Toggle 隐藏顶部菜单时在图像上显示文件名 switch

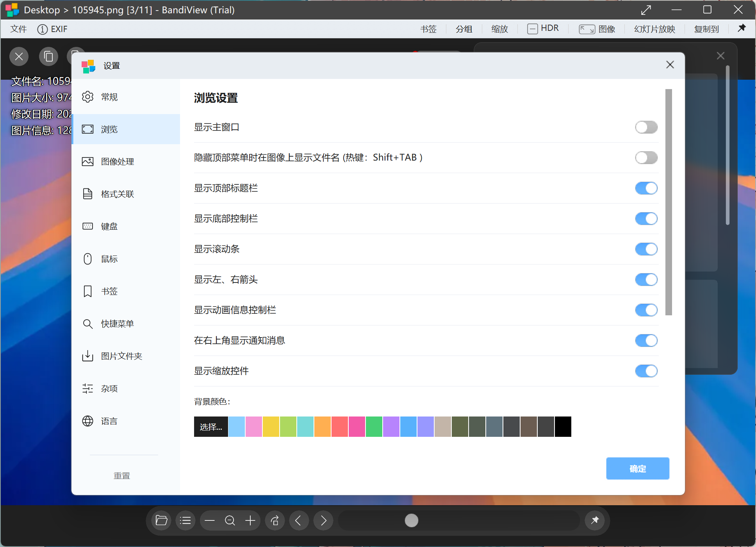646,158
